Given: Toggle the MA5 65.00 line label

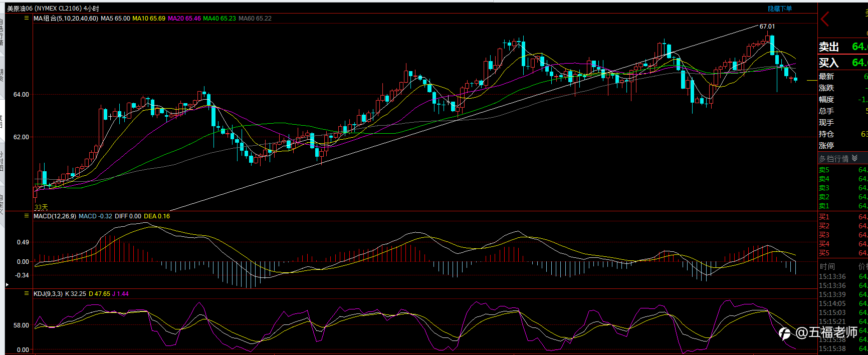Looking at the screenshot, I should coord(115,19).
